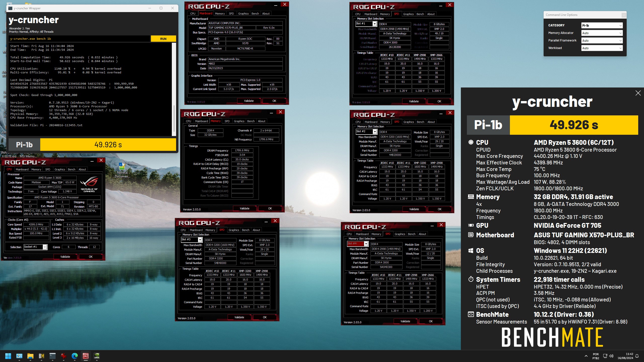
Task: Open the Novo(a) Documen... desktop file
Action: tap(123, 170)
